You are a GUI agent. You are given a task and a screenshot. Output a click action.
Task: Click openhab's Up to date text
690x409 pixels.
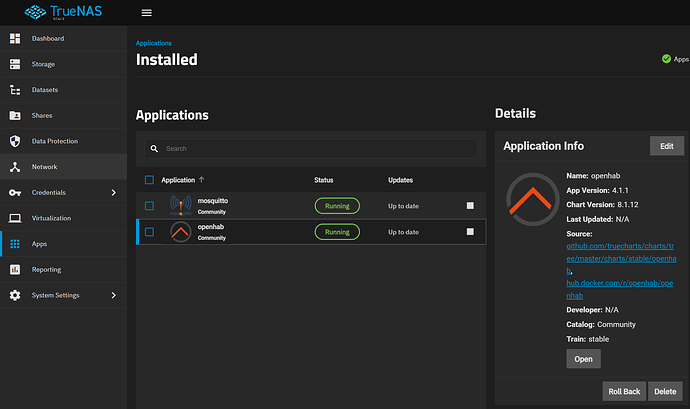[403, 232]
